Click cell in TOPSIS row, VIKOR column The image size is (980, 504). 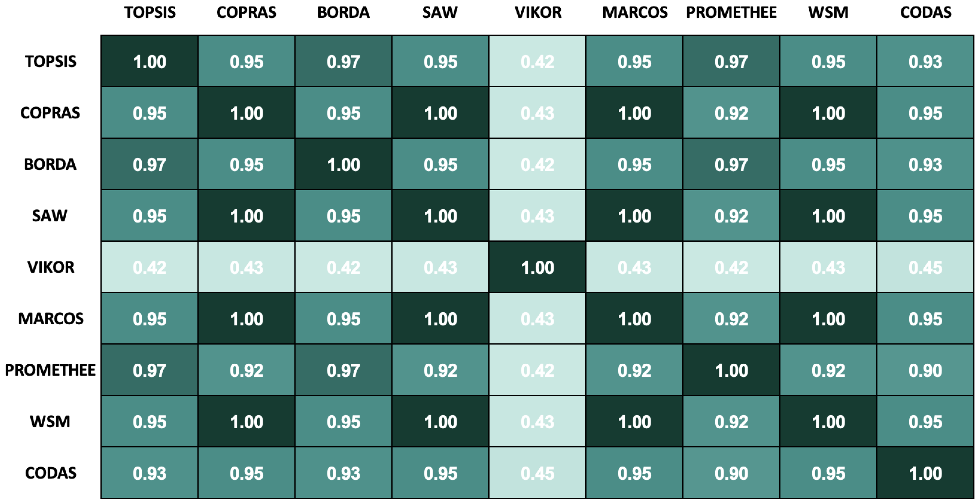[537, 62]
